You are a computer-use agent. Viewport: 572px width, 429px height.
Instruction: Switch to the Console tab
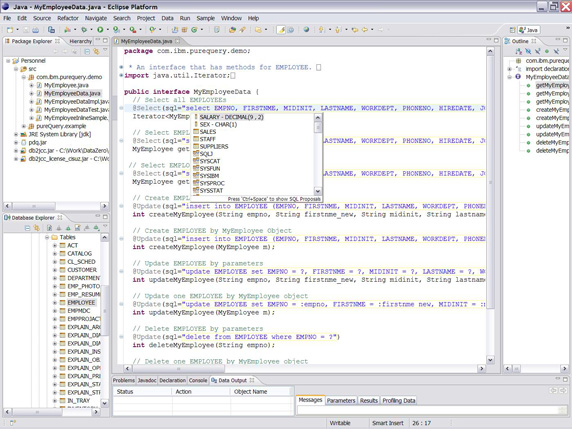198,380
